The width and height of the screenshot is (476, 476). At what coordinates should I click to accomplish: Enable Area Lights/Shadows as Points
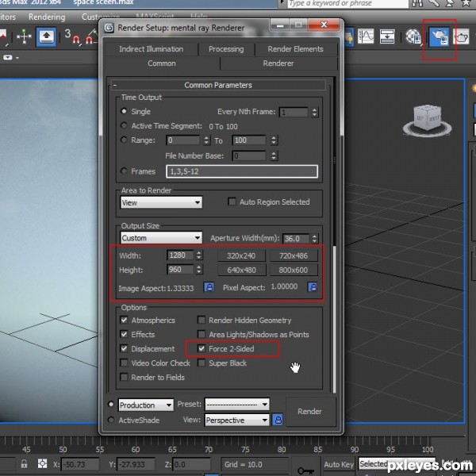[202, 334]
